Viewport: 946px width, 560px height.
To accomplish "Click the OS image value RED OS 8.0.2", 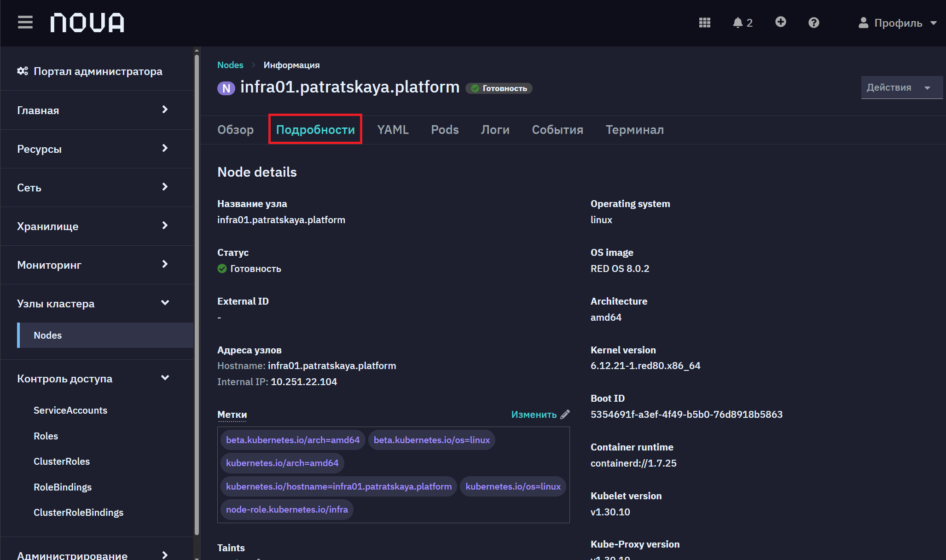I will click(620, 268).
